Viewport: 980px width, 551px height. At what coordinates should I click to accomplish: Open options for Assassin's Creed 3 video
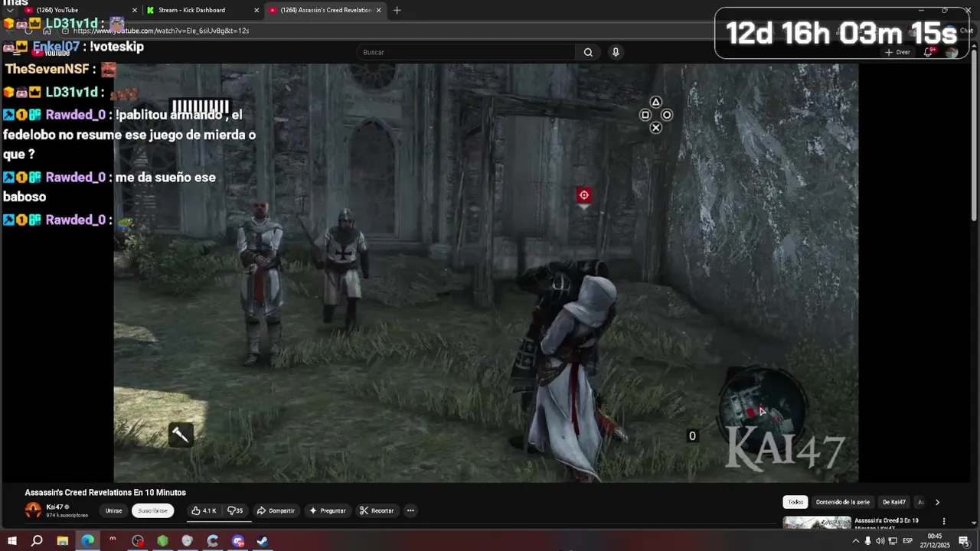[x=944, y=521]
